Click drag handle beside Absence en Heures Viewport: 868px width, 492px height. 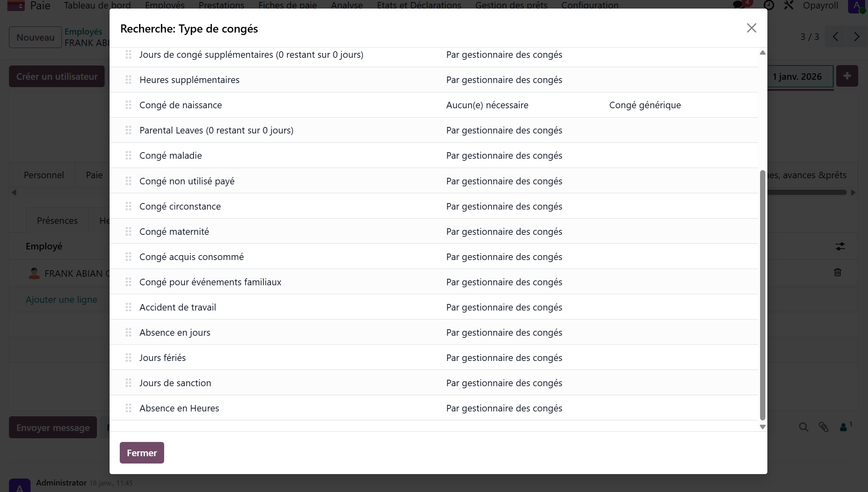[x=128, y=408]
